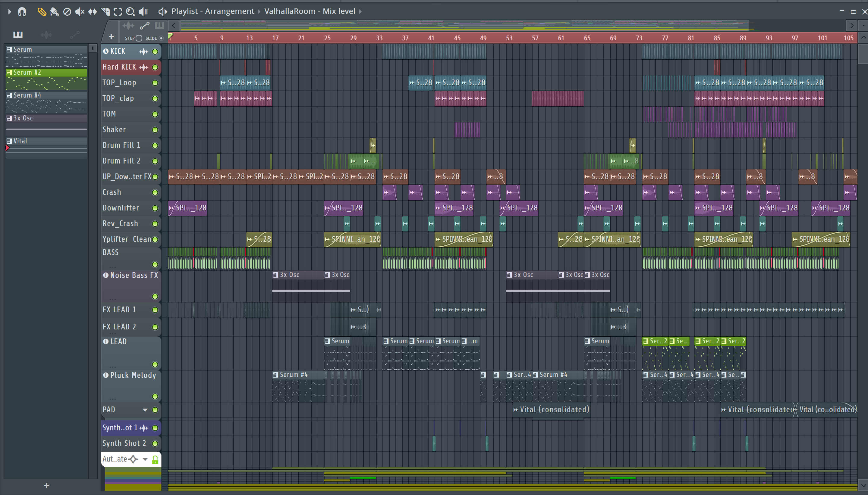Screen dimensions: 868x495
Task: Select the Playback tool
Action: [x=143, y=12]
